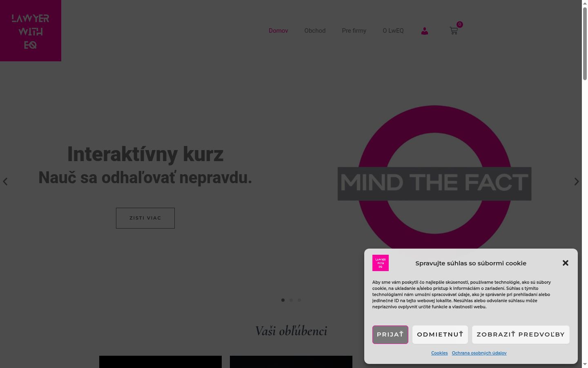588x368 pixels.
Task: Go to previous slide arrow
Action: coord(5,182)
